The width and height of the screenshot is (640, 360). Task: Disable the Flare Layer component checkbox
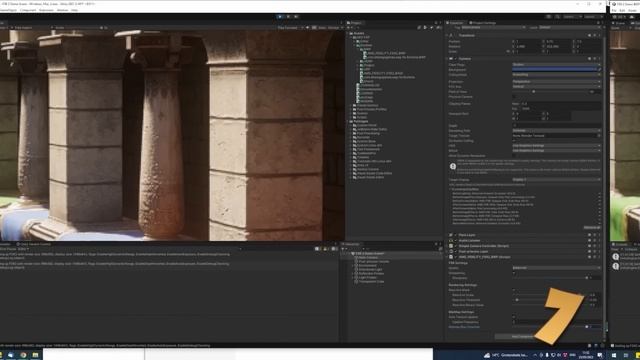(x=456, y=235)
